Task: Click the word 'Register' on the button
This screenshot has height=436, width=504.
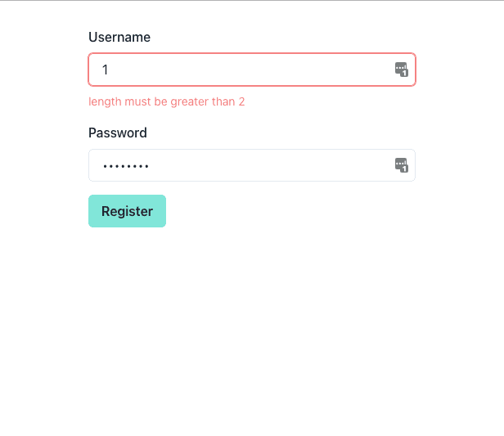Action: (127, 211)
